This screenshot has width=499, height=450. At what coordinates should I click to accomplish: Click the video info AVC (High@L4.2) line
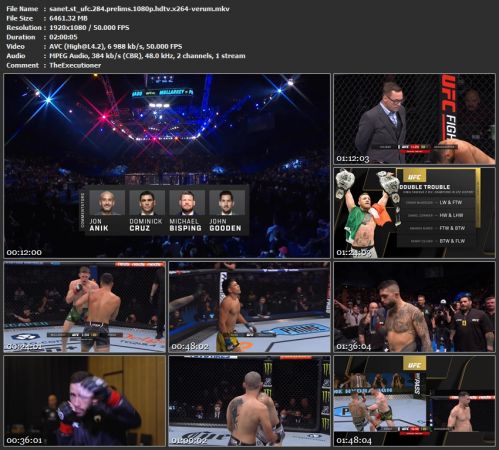116,46
